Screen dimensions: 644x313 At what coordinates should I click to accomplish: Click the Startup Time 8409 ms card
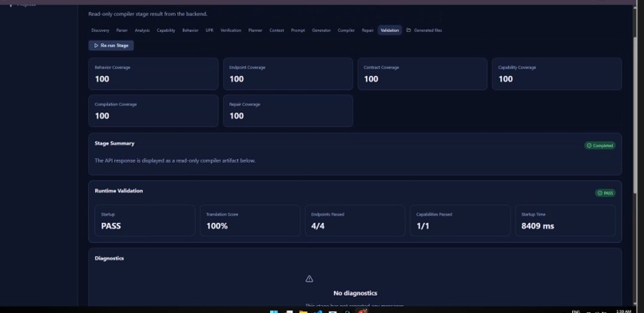click(566, 220)
